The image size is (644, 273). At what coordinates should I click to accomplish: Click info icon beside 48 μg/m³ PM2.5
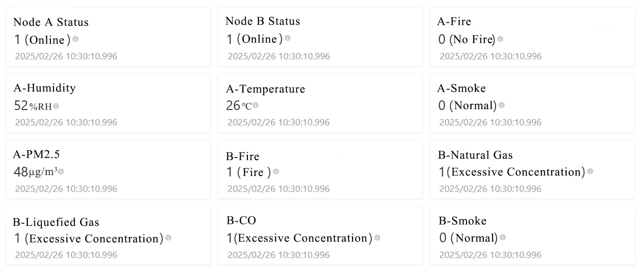click(x=61, y=172)
